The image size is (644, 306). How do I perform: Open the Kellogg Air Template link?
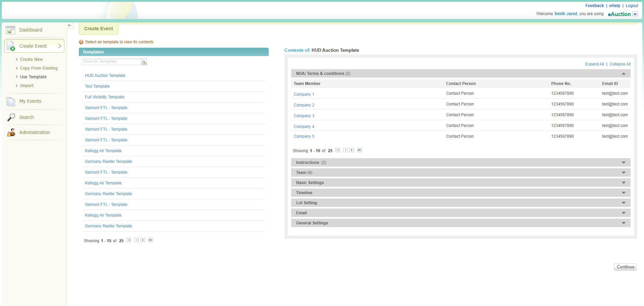(103, 151)
